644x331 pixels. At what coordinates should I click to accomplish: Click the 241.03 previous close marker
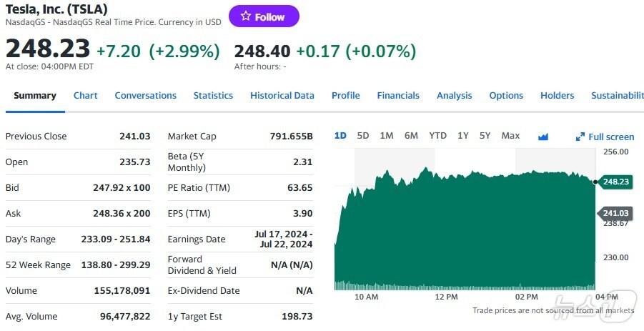(615, 213)
